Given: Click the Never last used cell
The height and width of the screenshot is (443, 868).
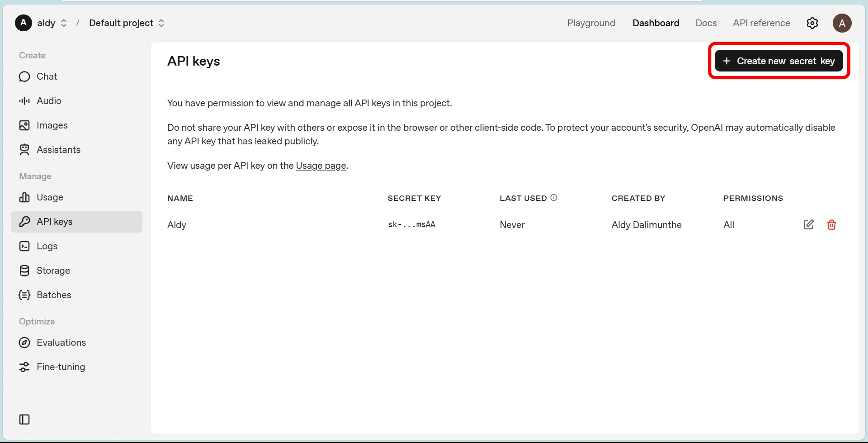Looking at the screenshot, I should pos(512,225).
